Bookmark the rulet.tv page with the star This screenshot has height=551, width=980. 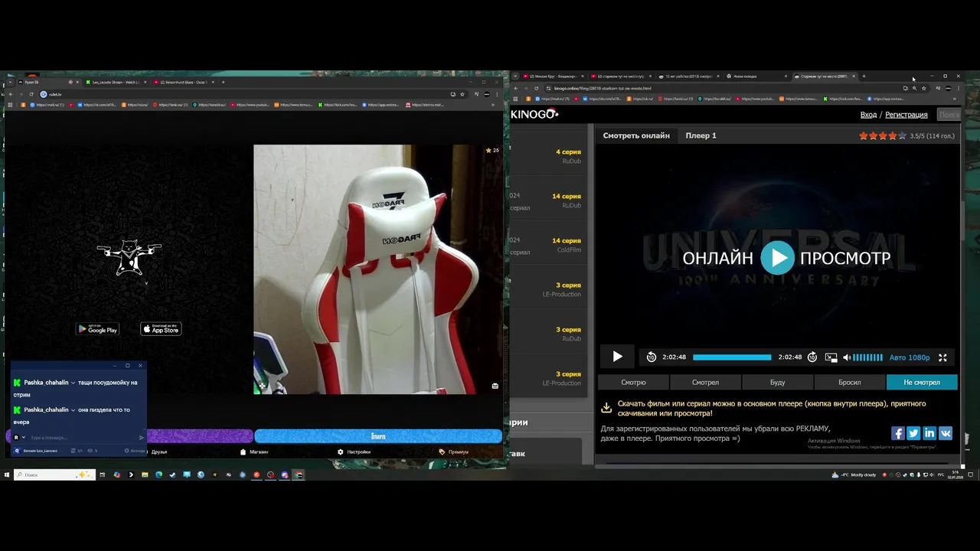tap(462, 94)
